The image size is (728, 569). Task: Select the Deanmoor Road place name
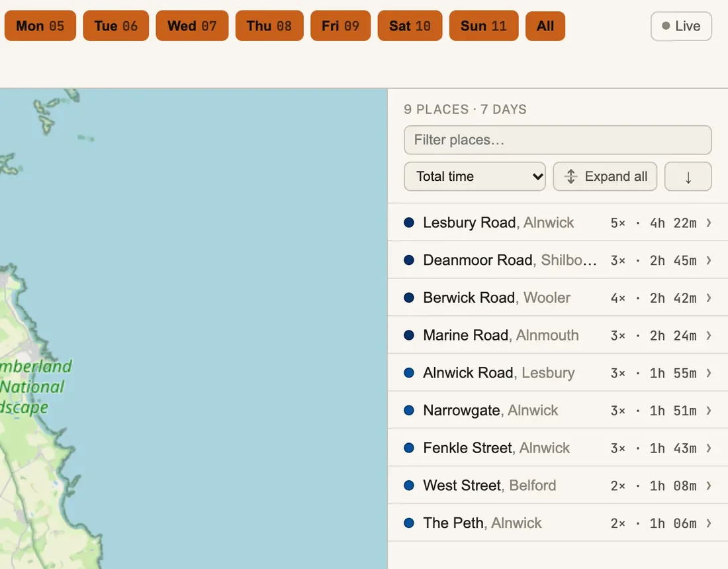pos(478,260)
